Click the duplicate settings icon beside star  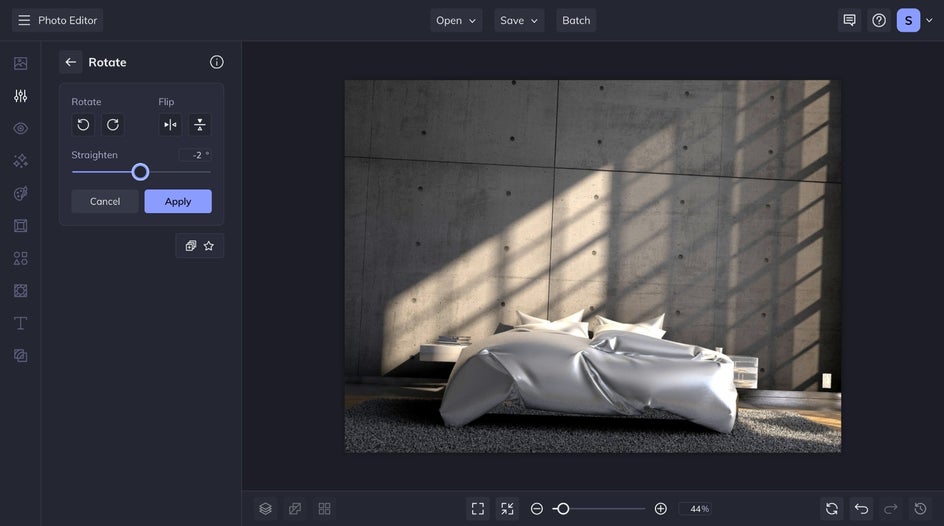(x=191, y=246)
